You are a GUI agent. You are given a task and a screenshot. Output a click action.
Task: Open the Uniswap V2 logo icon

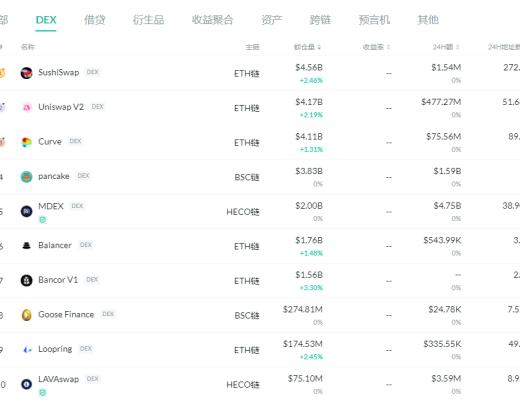click(26, 107)
